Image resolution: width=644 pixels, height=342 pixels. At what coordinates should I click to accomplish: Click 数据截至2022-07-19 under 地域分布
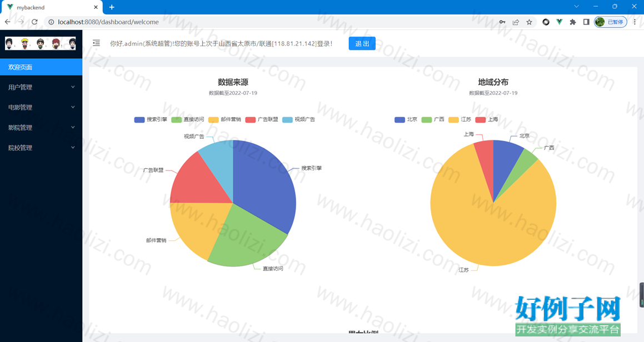tap(493, 93)
